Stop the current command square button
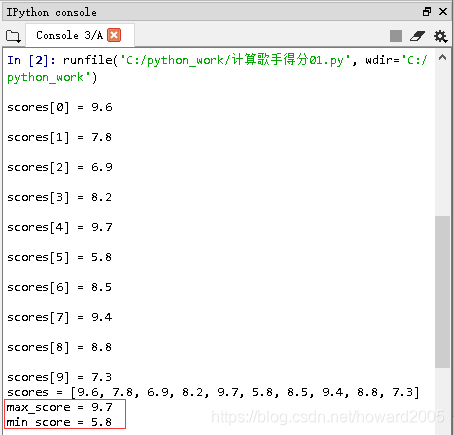The image size is (454, 435). coord(396,36)
